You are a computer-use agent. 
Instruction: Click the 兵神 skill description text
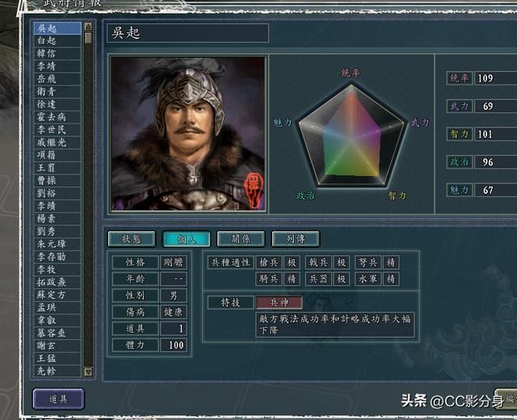point(334,325)
